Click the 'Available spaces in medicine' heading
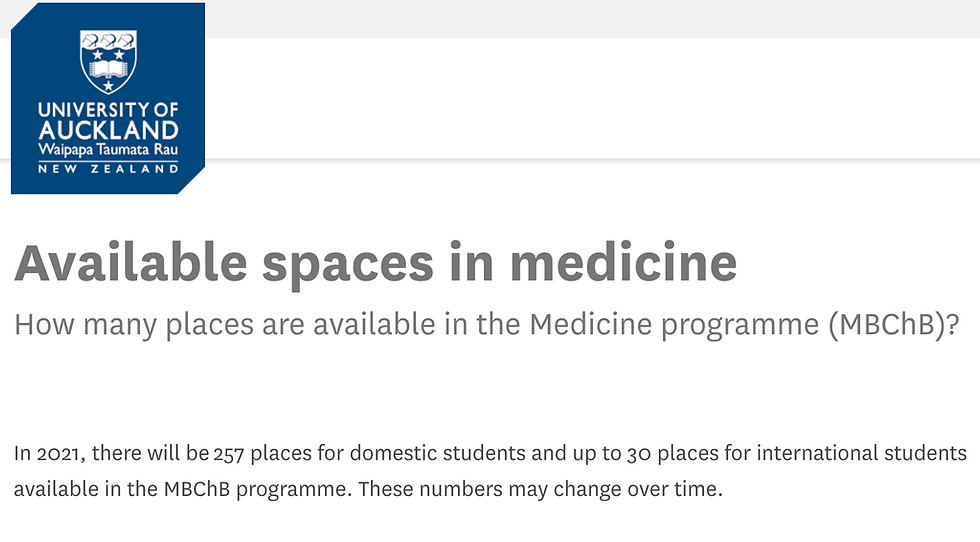 [x=376, y=263]
